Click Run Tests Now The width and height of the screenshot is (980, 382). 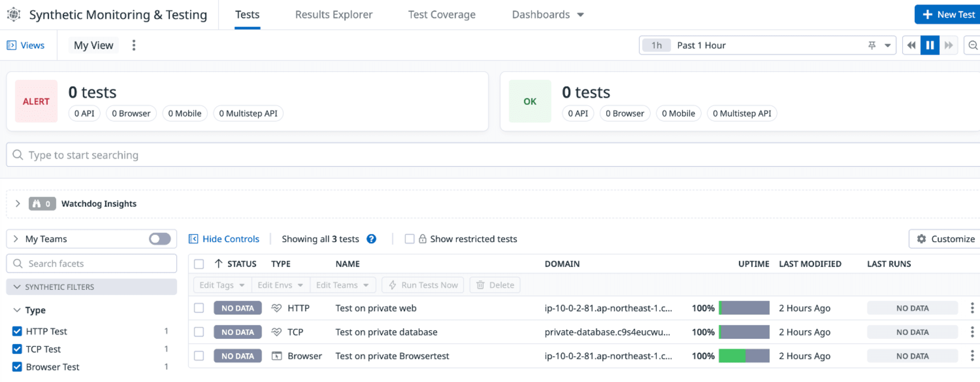(423, 285)
